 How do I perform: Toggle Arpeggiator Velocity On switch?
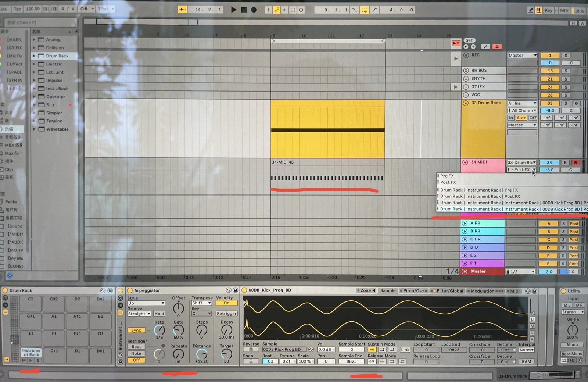coord(226,303)
